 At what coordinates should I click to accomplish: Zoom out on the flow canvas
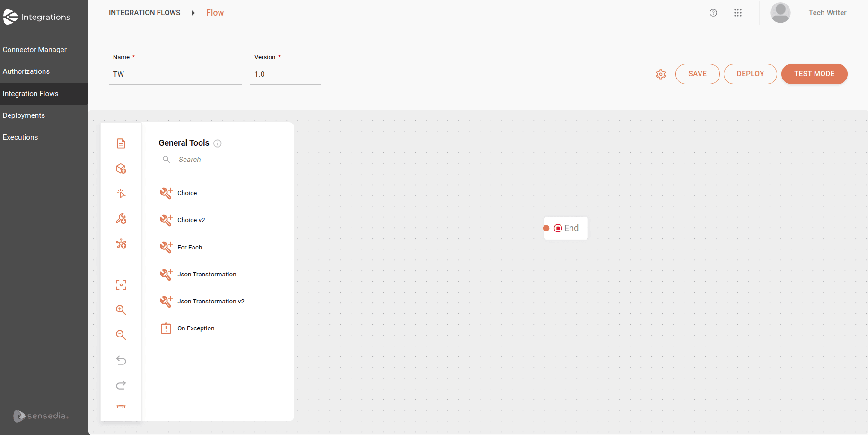click(121, 335)
